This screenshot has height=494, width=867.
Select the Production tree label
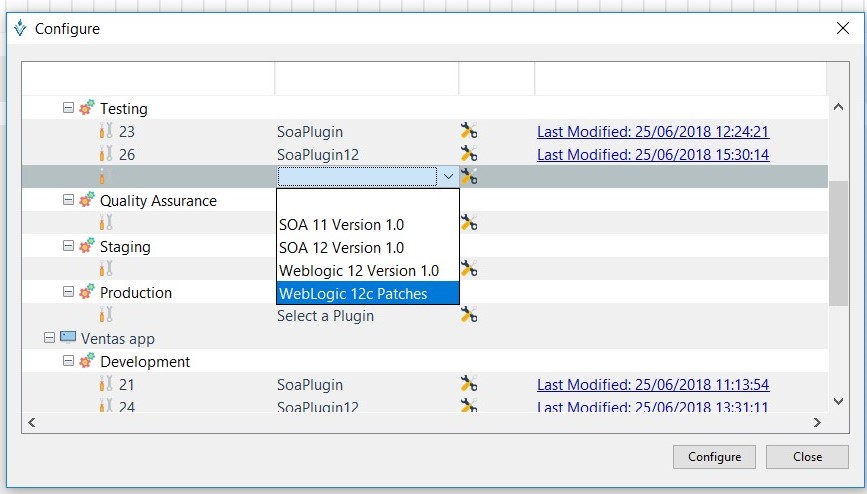(x=135, y=293)
